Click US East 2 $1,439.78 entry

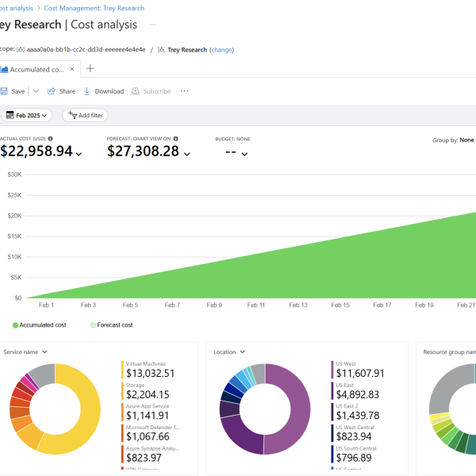pyautogui.click(x=355, y=412)
